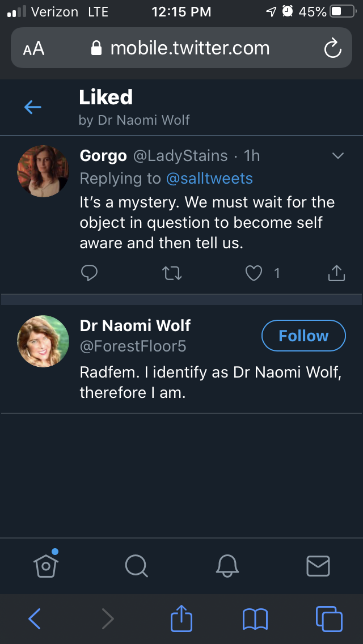Open the Safari share sheet
363x644 pixels.
point(181,618)
